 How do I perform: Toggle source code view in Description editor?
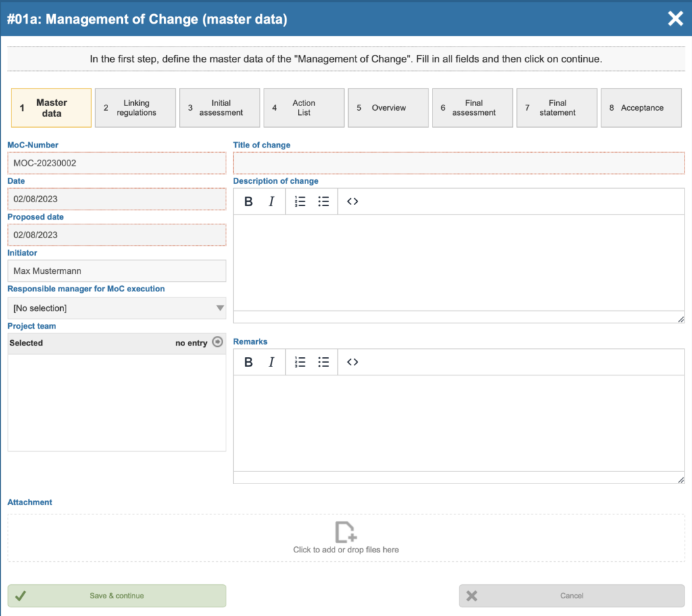click(352, 202)
